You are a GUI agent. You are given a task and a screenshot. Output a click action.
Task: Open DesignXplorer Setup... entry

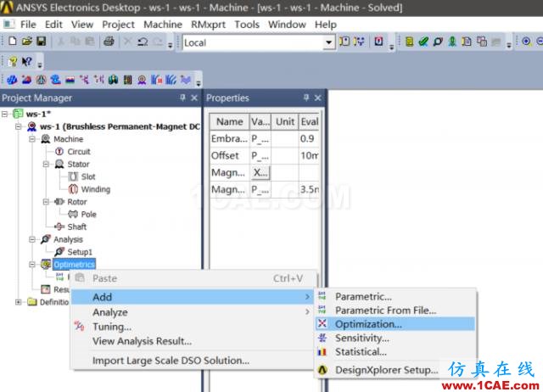point(395,370)
